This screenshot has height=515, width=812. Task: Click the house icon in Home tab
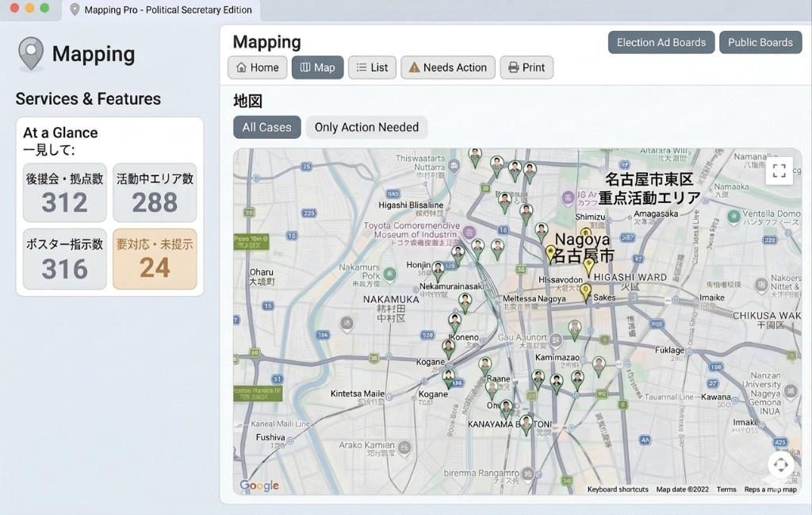(x=241, y=67)
